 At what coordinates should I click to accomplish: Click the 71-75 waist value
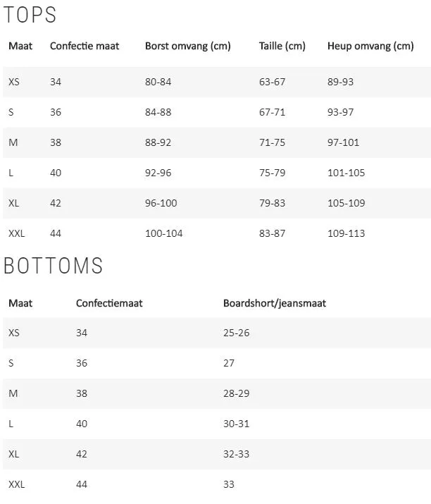click(272, 142)
